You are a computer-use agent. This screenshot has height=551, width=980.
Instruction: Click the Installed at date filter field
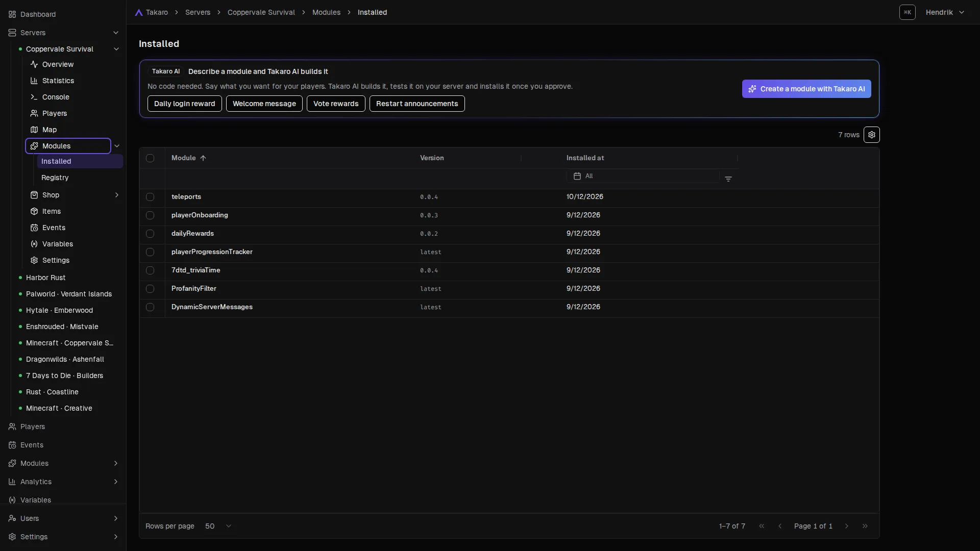[643, 176]
